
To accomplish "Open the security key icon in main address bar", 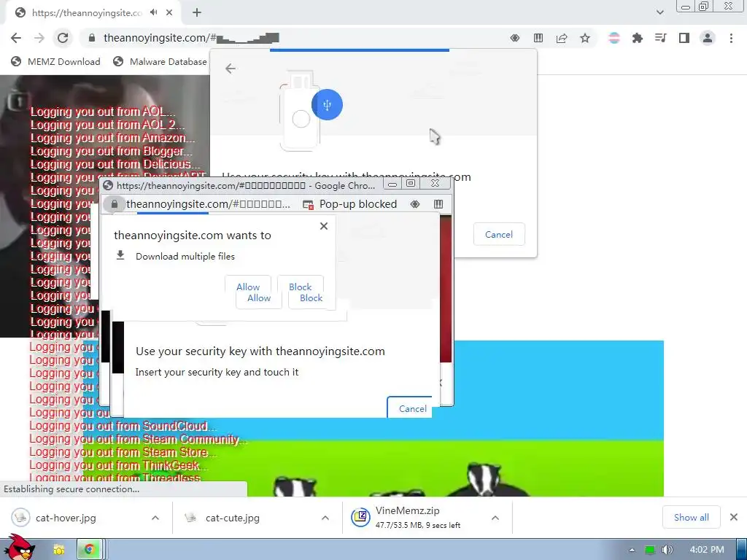I will [x=514, y=38].
